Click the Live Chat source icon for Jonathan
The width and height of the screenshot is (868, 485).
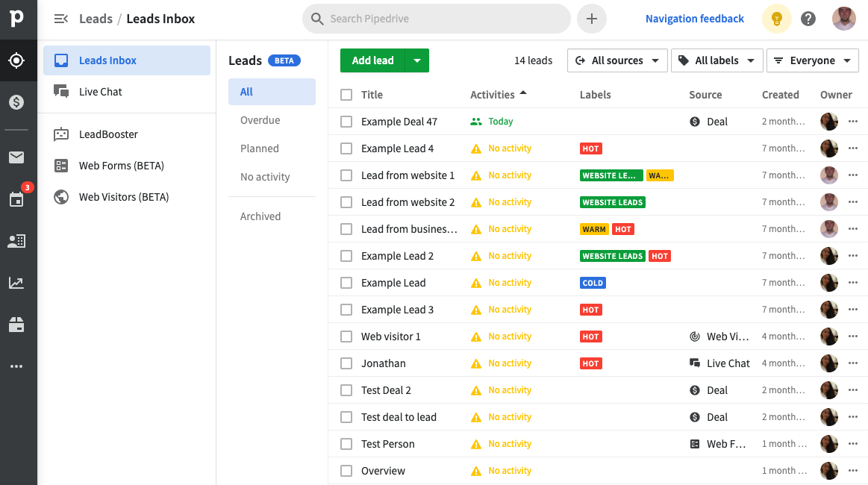coord(695,363)
